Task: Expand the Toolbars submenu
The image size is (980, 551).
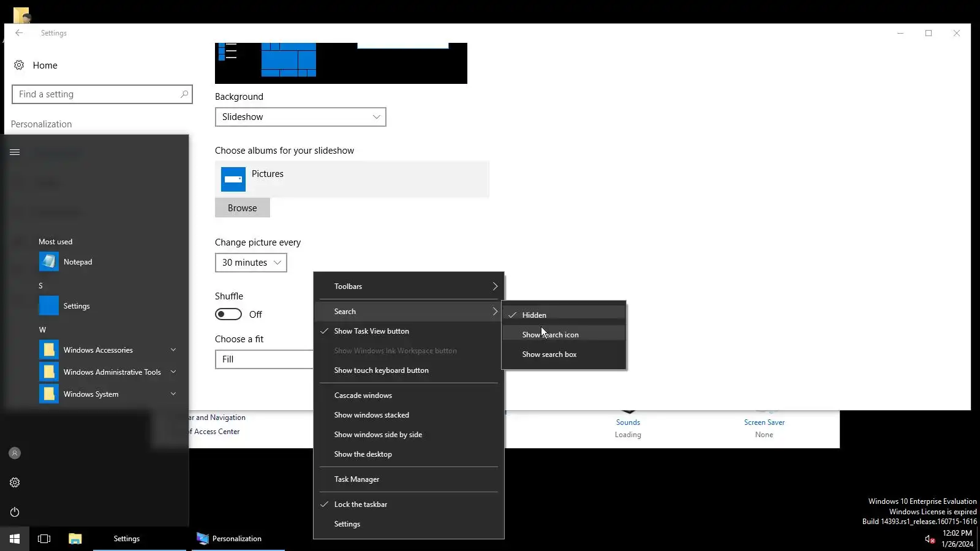Action: tap(409, 286)
